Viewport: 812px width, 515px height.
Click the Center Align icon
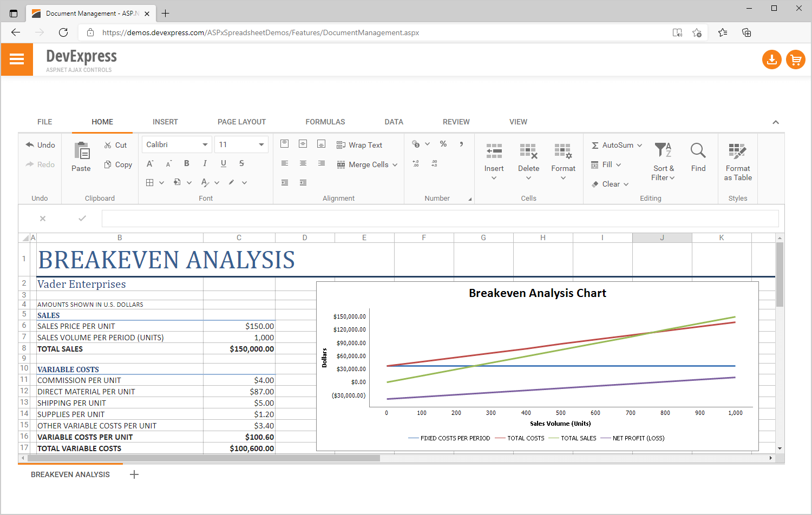point(303,163)
